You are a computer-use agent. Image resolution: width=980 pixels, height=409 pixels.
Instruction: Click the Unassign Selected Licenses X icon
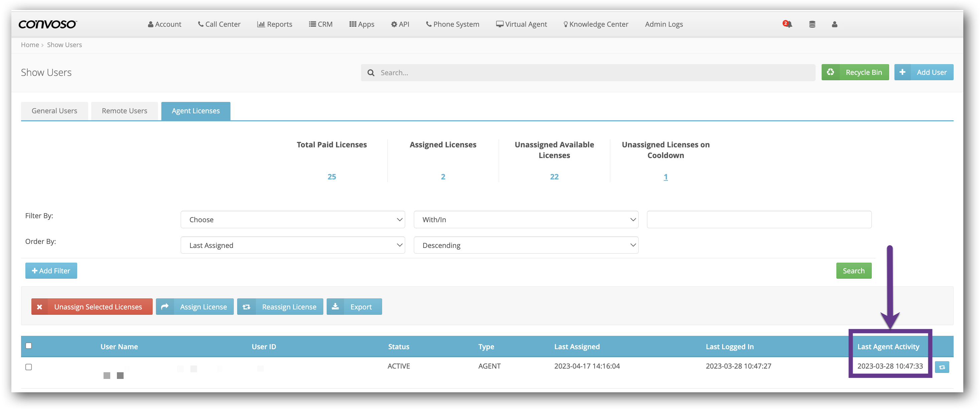[39, 307]
